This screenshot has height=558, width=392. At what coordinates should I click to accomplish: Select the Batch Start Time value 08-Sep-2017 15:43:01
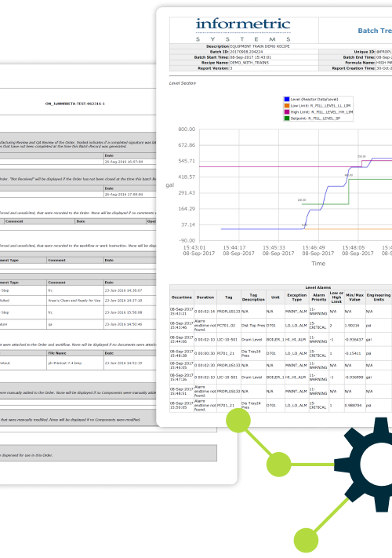(251, 57)
